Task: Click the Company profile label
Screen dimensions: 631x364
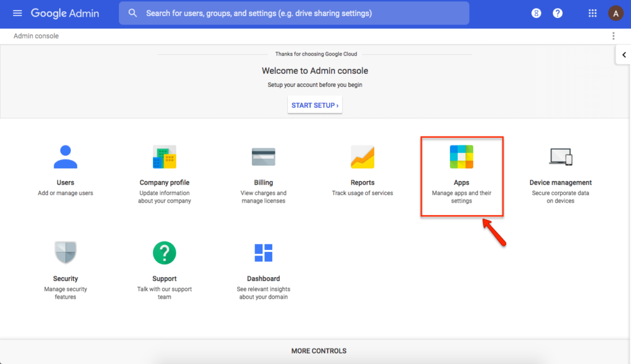Action: 164,182
